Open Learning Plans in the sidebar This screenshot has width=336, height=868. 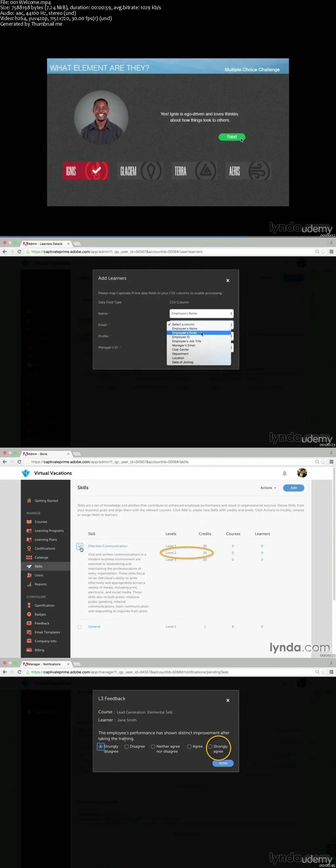click(x=46, y=540)
